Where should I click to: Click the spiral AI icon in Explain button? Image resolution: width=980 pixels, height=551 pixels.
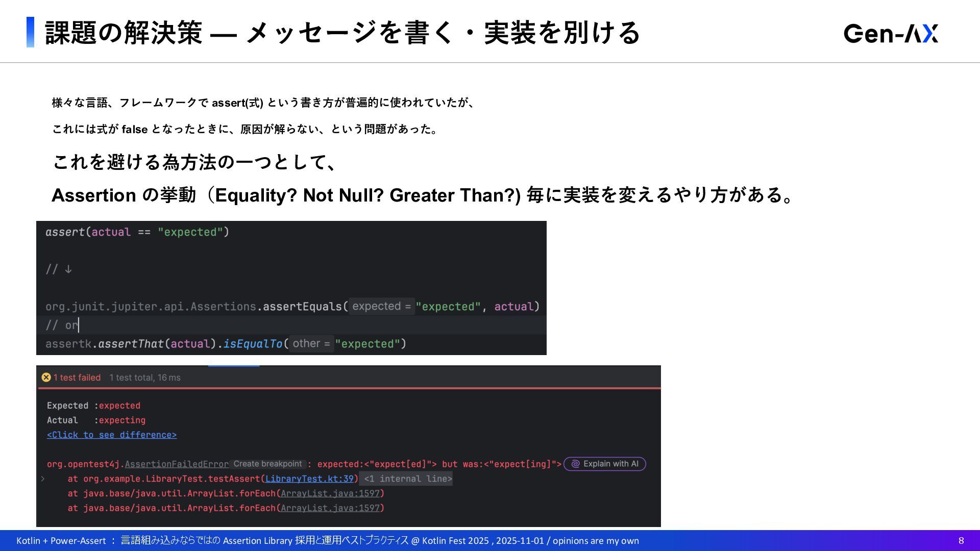click(575, 464)
